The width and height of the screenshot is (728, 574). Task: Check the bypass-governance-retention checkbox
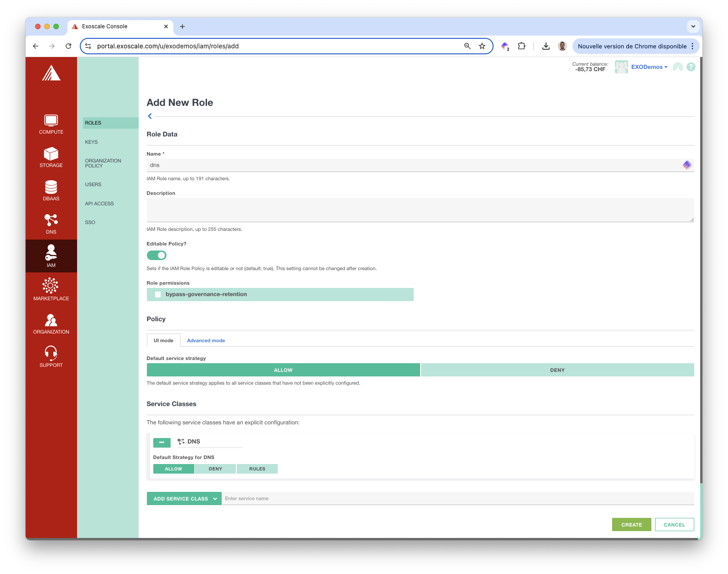[158, 295]
